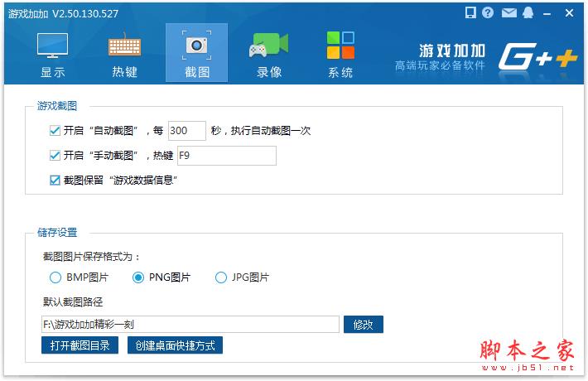Click the 修改 button
This screenshot has height=381, width=588.
click(364, 325)
